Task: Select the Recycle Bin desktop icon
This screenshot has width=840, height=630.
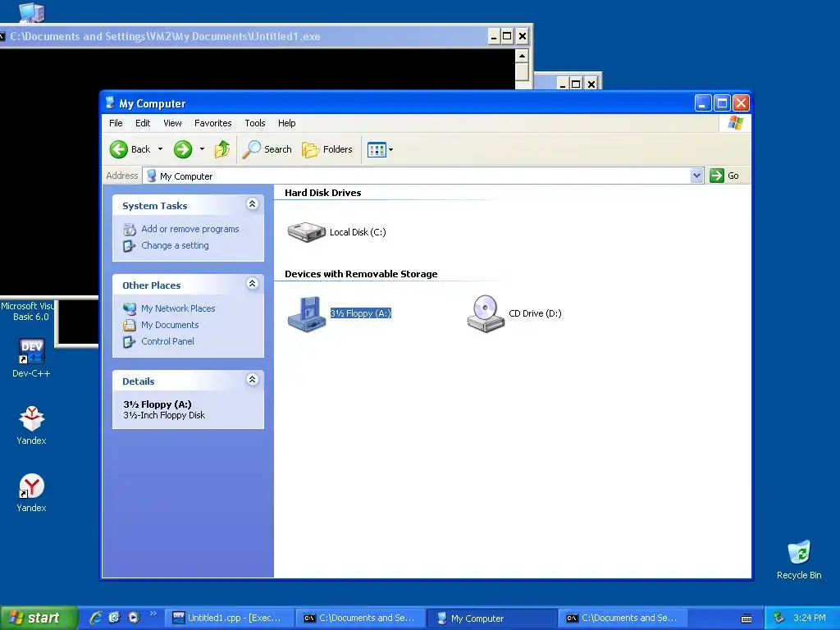Action: pyautogui.click(x=799, y=559)
